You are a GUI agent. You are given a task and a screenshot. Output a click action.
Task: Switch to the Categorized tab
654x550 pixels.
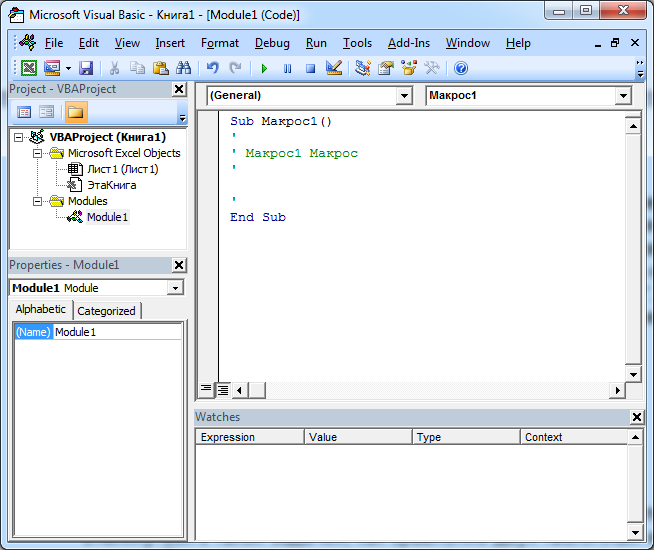(x=106, y=311)
